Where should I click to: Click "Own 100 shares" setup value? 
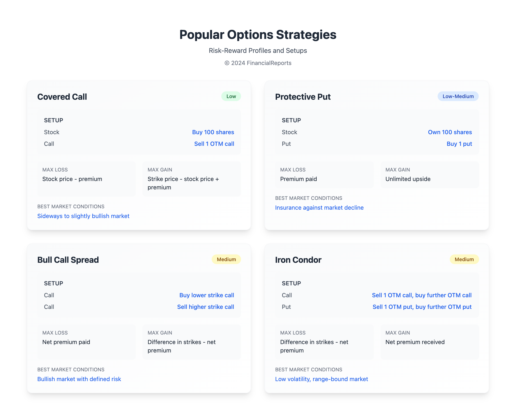(x=450, y=132)
